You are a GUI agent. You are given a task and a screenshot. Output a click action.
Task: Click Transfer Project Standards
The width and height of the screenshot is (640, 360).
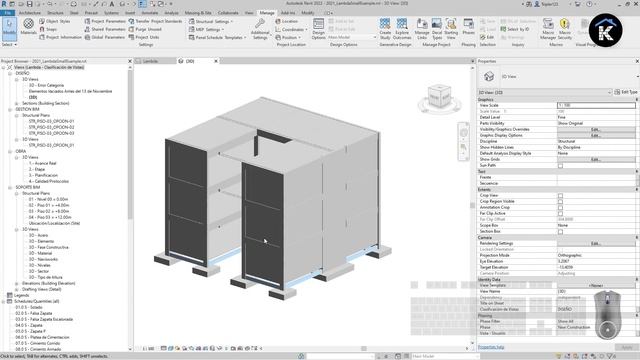click(156, 21)
